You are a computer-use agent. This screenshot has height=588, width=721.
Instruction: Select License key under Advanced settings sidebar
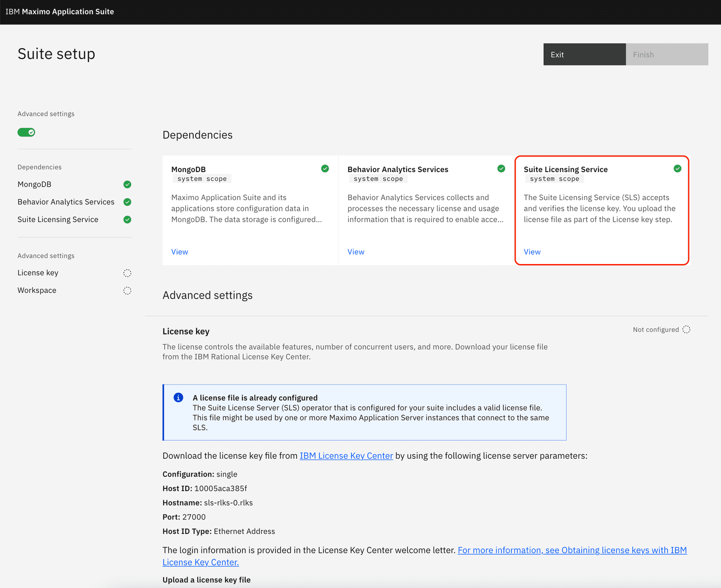pyautogui.click(x=38, y=273)
